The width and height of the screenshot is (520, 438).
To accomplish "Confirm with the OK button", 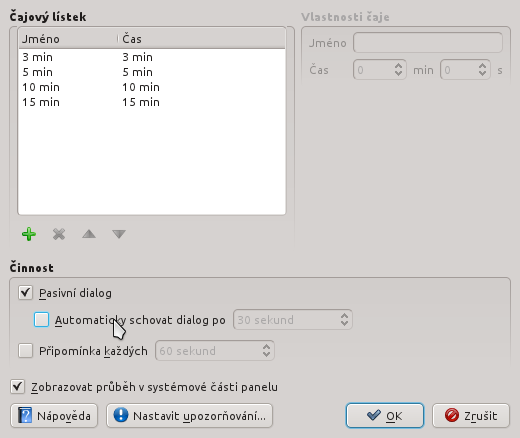I will [385, 416].
